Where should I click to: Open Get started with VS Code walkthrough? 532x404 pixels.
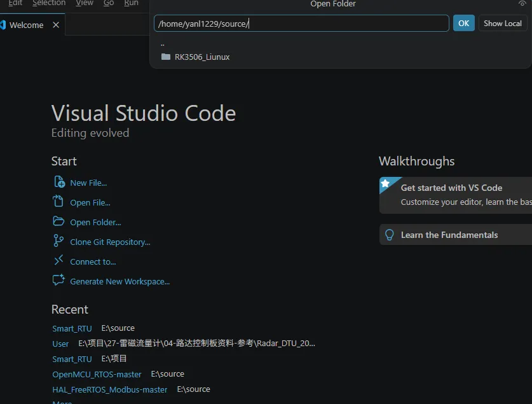pos(455,195)
